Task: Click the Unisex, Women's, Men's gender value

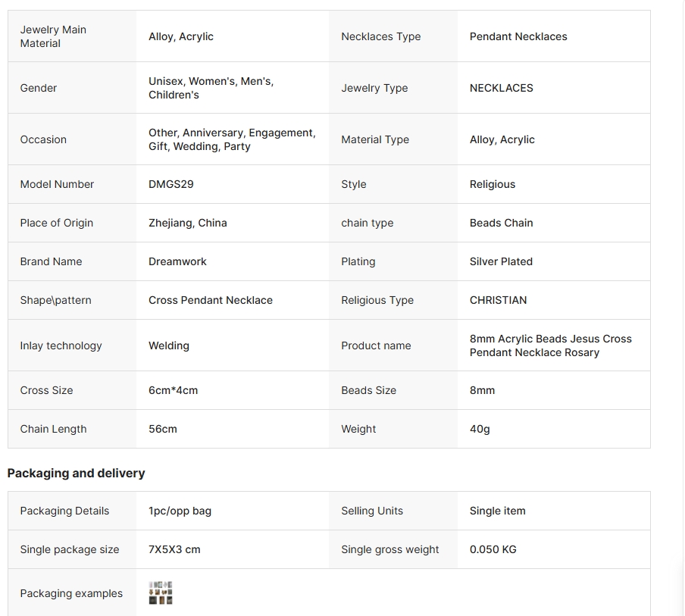Action: [x=211, y=88]
